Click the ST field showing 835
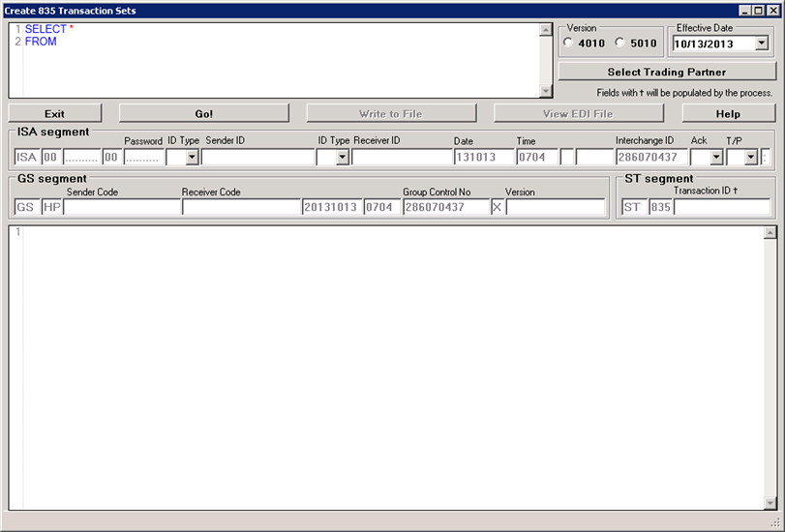This screenshot has height=532, width=785. (x=660, y=207)
